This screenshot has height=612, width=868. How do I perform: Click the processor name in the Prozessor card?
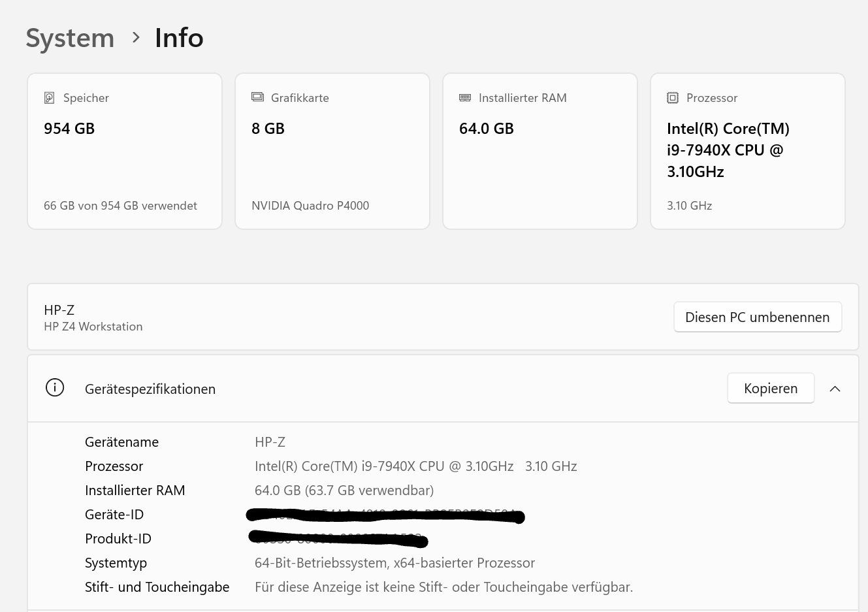pyautogui.click(x=728, y=150)
